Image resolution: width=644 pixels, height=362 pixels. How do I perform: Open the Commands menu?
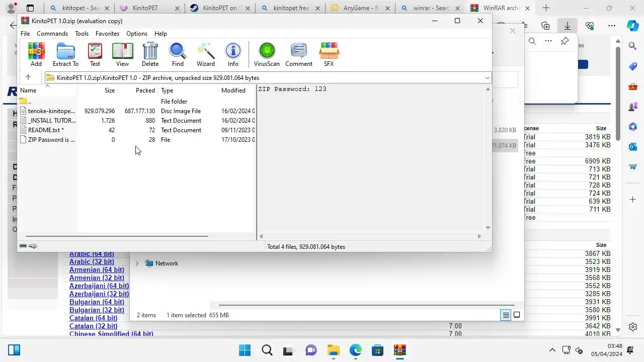tap(52, 34)
